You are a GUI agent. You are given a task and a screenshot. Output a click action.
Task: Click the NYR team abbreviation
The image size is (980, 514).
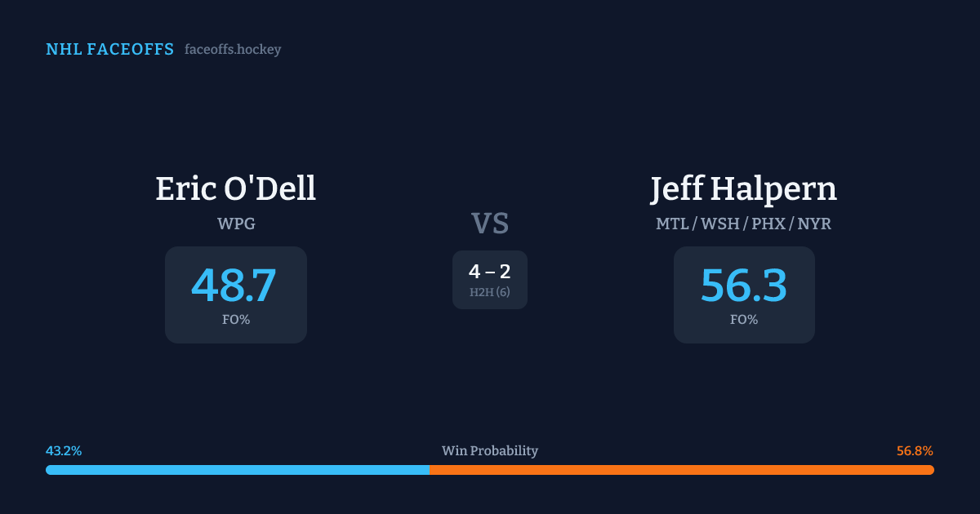coord(814,223)
